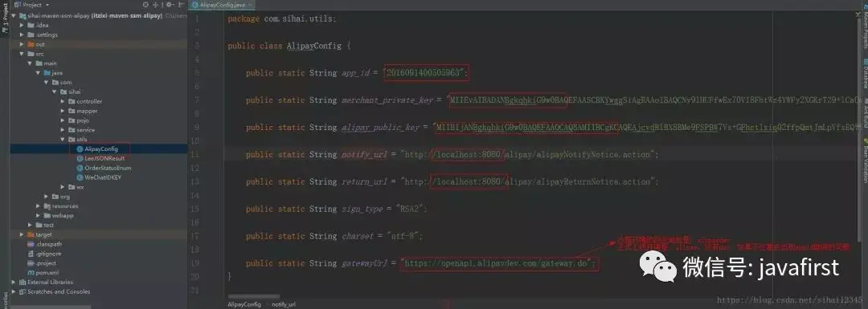Click the Maven icon next to pom.xml
868x309 pixels.
pyautogui.click(x=31, y=273)
